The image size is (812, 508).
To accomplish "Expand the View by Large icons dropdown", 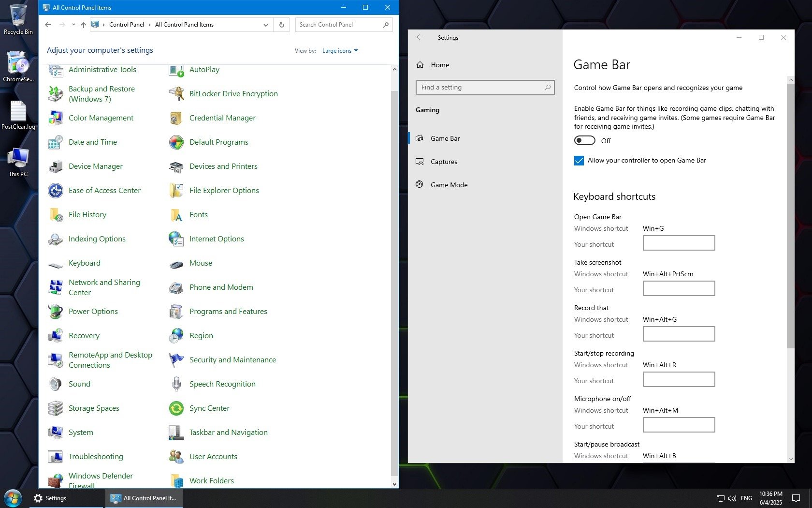I will pyautogui.click(x=340, y=51).
